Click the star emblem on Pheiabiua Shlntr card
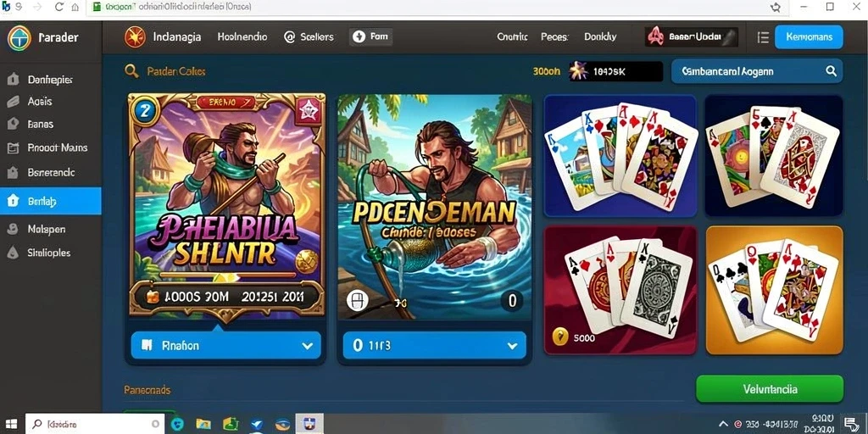 (x=307, y=111)
